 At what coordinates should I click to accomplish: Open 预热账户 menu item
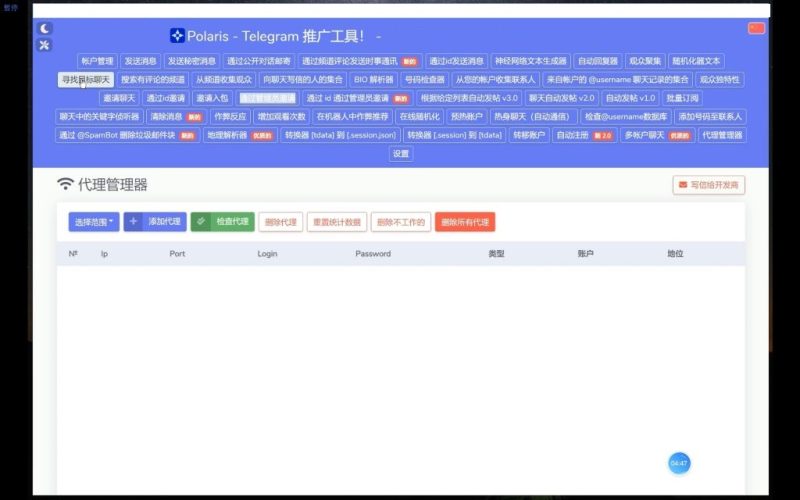467,116
